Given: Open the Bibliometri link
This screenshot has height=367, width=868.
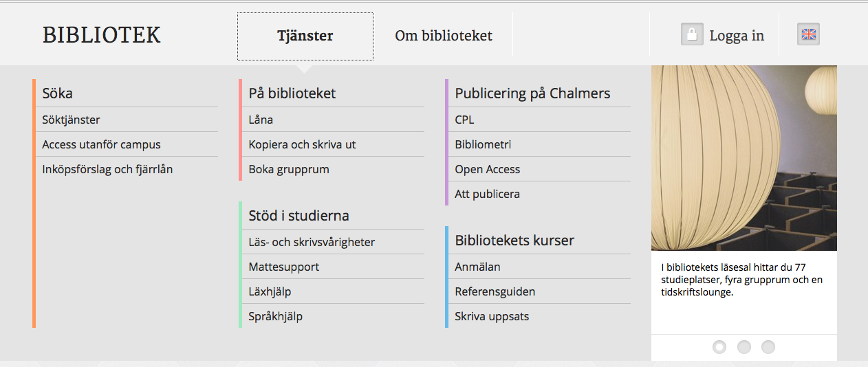Looking at the screenshot, I should [483, 144].
